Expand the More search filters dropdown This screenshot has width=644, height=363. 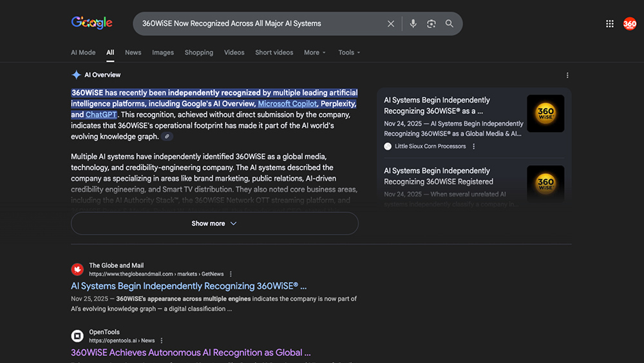pos(315,53)
